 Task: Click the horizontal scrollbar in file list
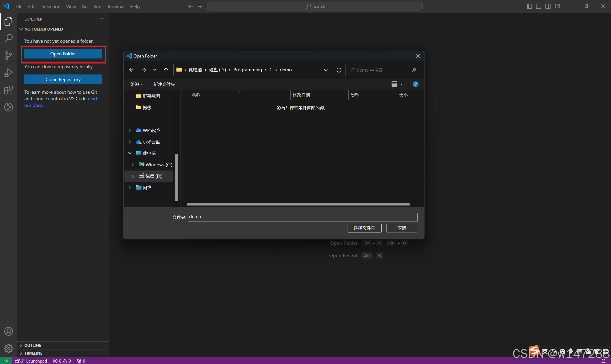(x=298, y=204)
